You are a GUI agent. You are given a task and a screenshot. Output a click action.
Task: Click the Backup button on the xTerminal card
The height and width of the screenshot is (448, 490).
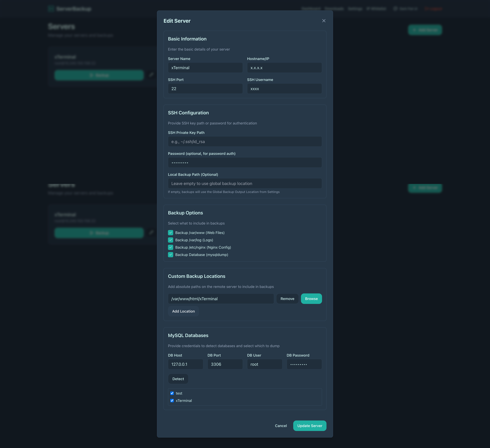click(99, 75)
